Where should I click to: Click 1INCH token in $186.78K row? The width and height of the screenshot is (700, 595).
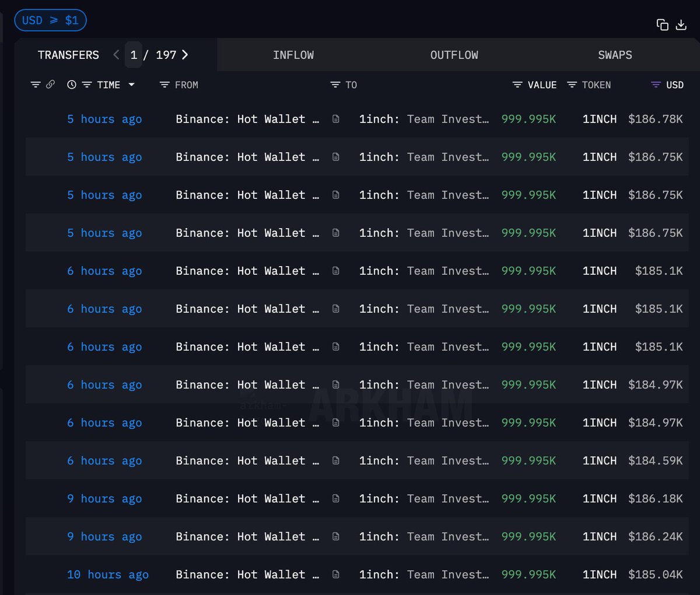[600, 119]
